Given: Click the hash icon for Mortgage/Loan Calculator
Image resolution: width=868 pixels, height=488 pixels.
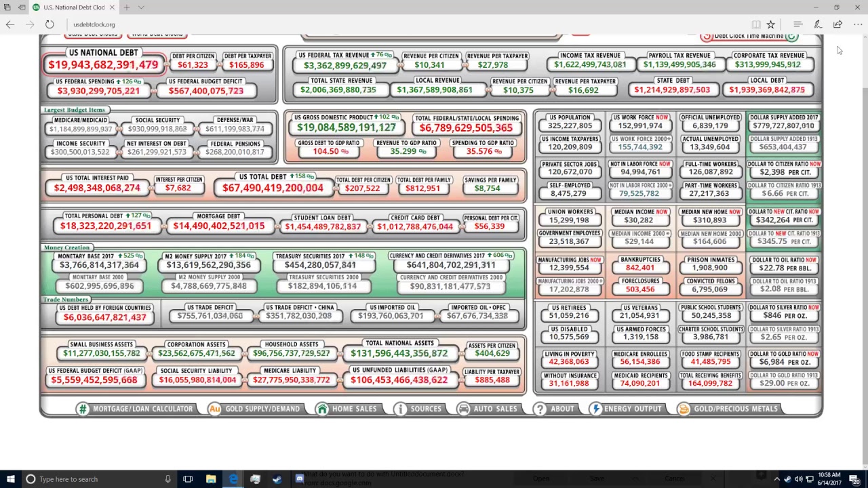Looking at the screenshot, I should tap(83, 409).
